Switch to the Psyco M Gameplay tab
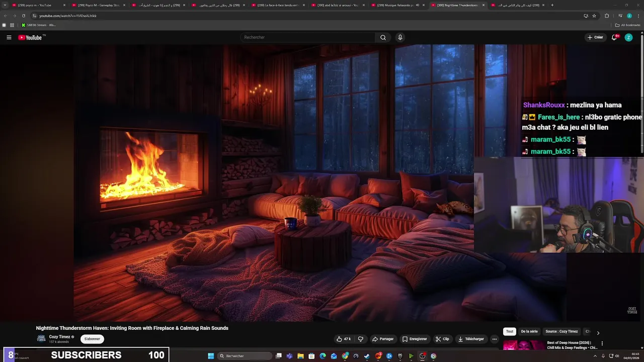 click(99, 5)
